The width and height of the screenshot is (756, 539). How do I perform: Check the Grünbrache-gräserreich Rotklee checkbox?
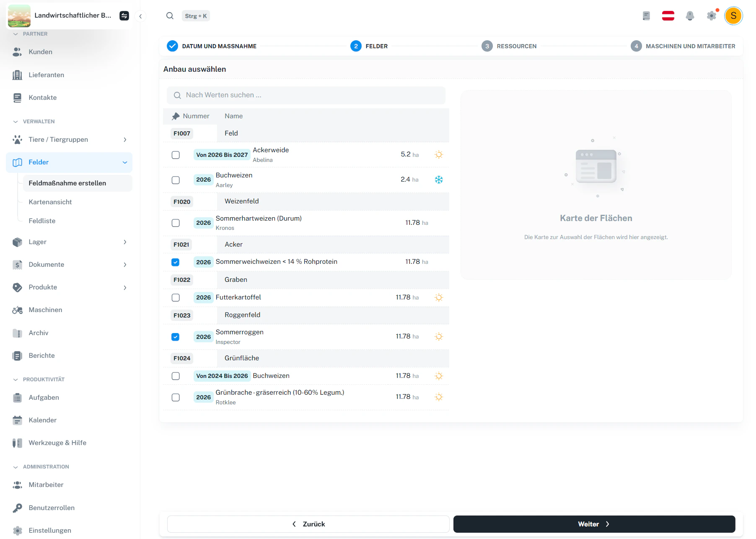[176, 397]
